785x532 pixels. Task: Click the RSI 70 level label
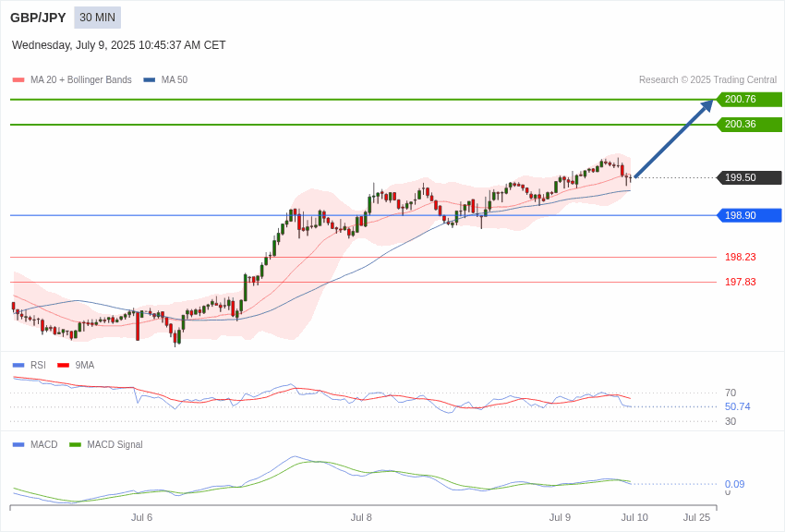[731, 393]
